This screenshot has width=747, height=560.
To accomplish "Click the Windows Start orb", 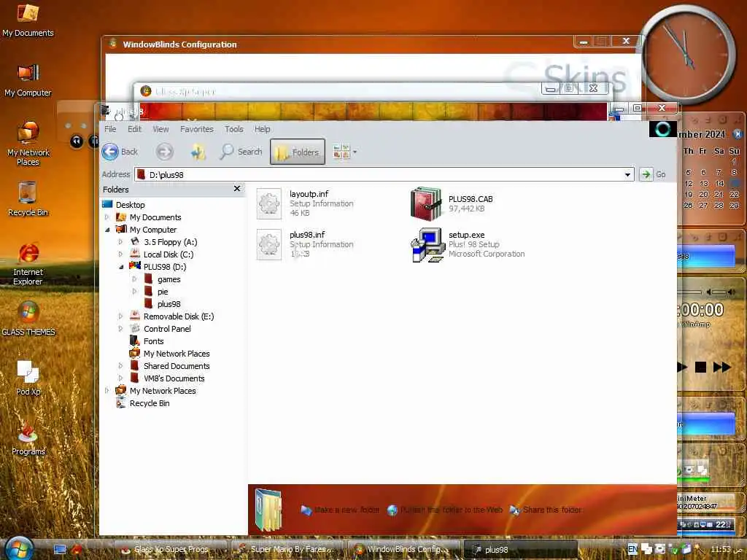I will click(x=19, y=548).
